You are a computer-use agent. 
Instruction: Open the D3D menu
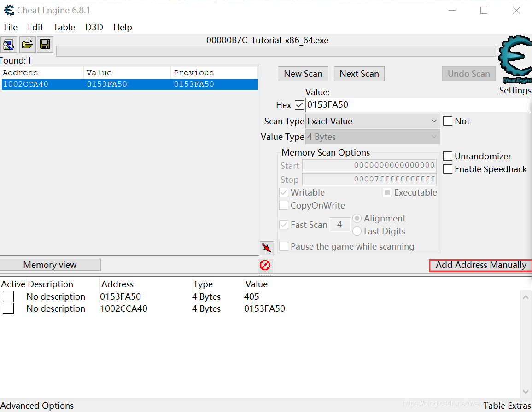click(94, 27)
